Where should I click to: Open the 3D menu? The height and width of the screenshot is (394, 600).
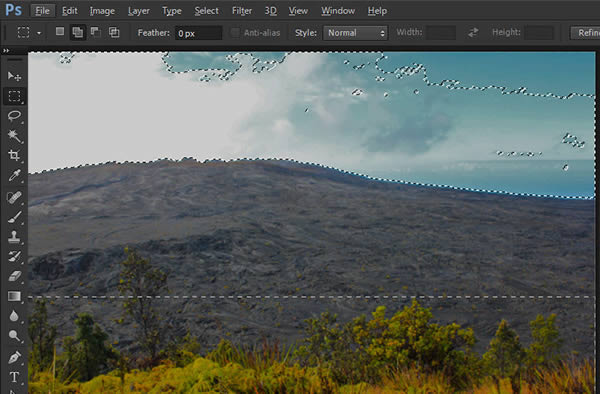click(x=271, y=11)
